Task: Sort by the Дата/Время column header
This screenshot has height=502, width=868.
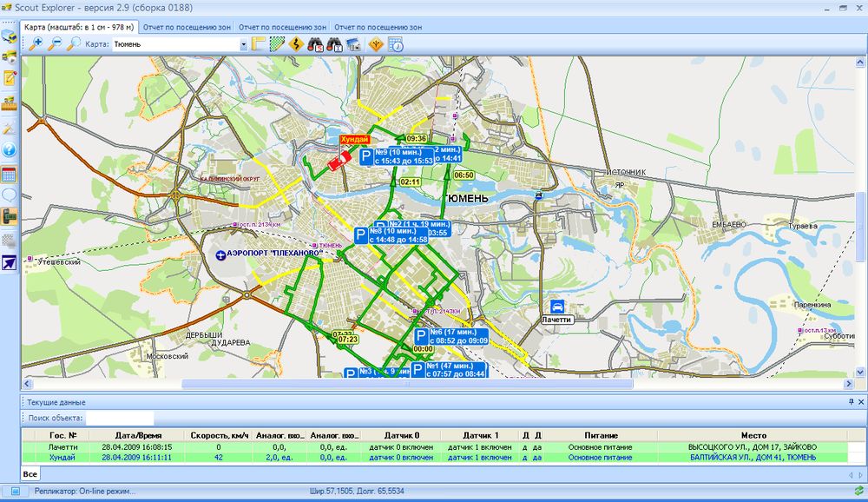Action: click(x=138, y=435)
